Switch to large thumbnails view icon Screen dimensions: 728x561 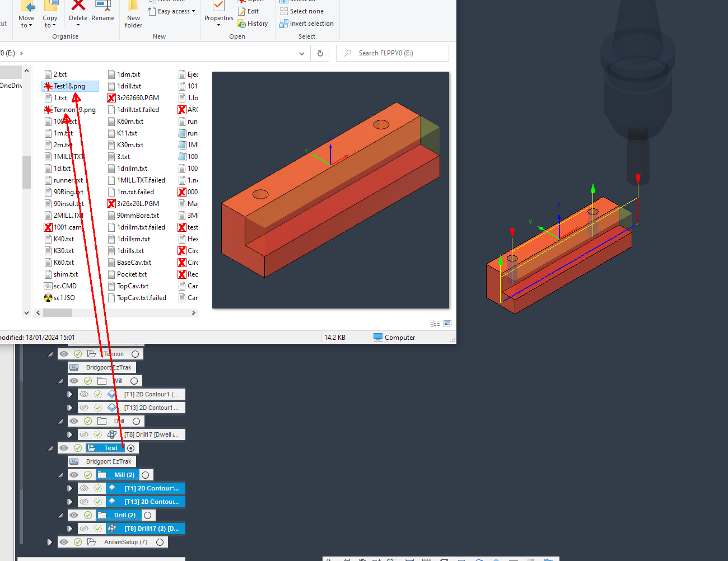point(447,323)
